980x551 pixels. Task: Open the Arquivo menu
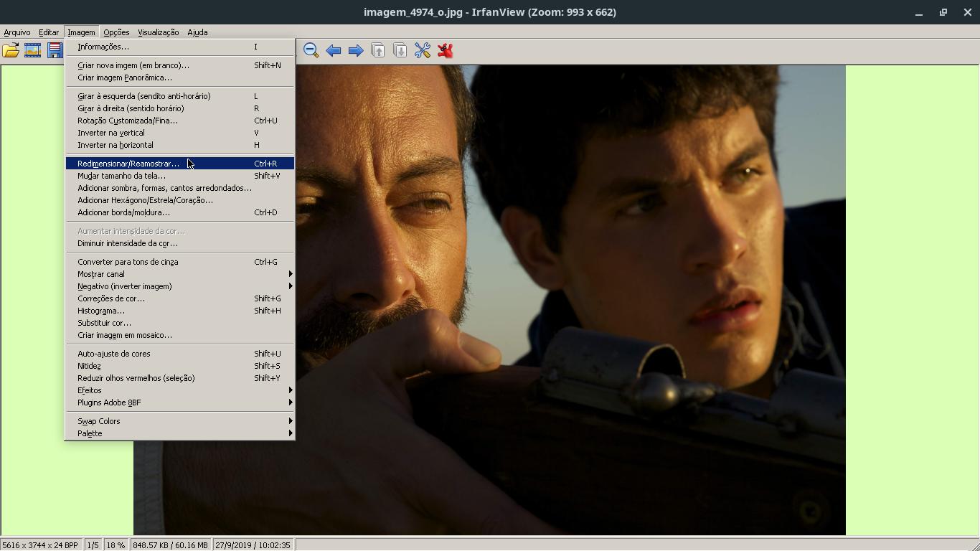(x=17, y=32)
